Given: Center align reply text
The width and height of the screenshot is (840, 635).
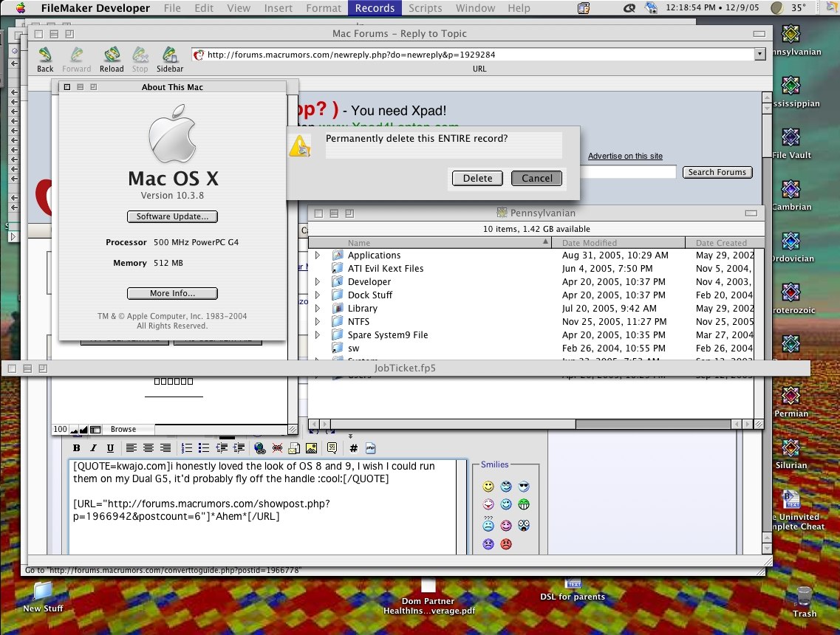Looking at the screenshot, I should coord(148,448).
